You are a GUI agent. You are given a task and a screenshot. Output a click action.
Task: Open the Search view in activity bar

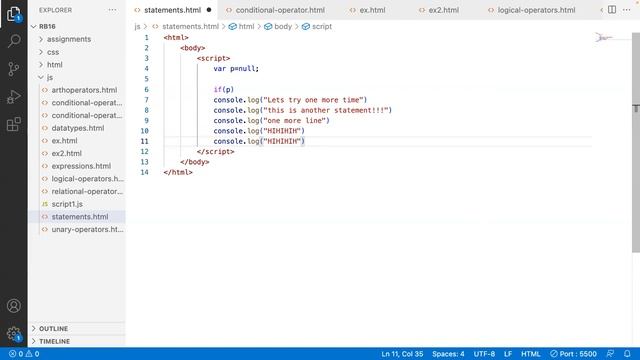(x=14, y=41)
